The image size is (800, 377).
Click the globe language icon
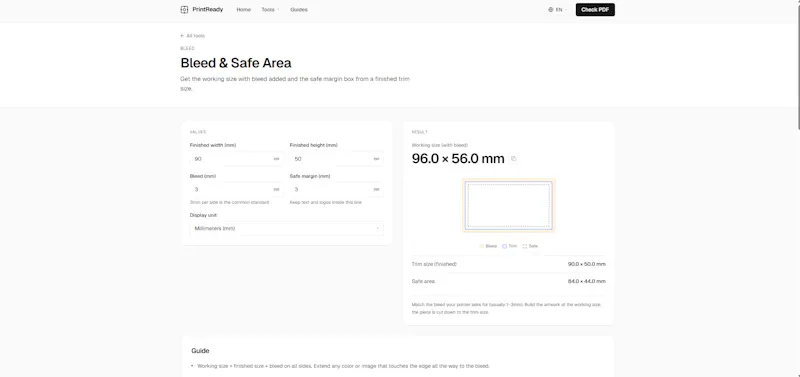pyautogui.click(x=551, y=10)
